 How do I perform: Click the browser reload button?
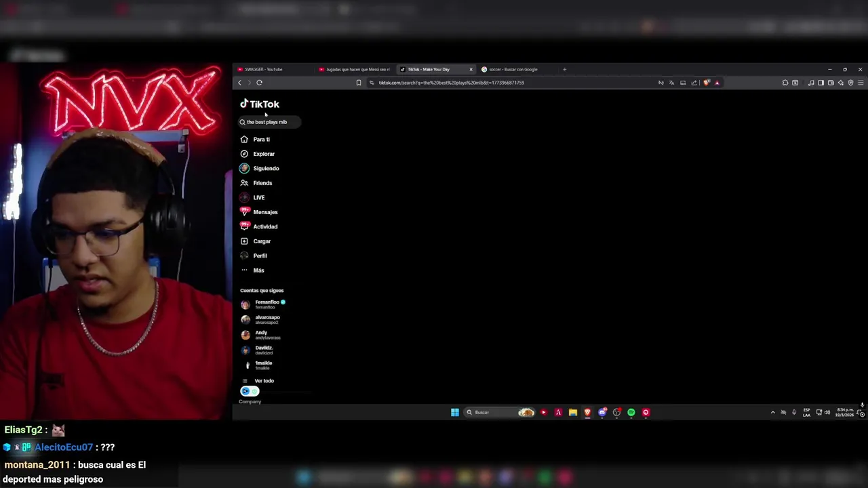259,83
